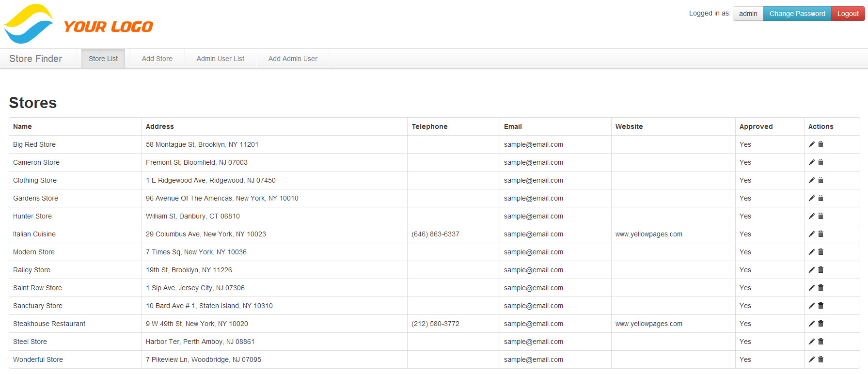Viewport: 868px width, 374px height.
Task: Edit the Wonderful Store entry
Action: pos(812,359)
